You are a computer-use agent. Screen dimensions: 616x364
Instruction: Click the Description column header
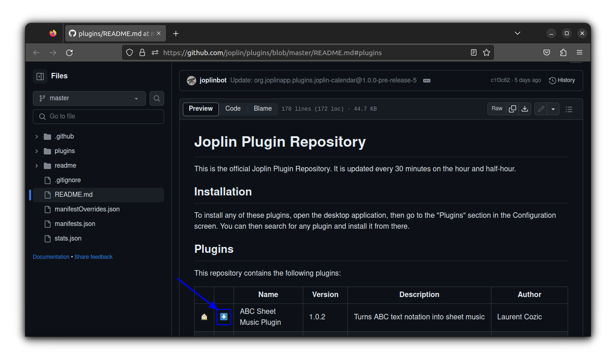(x=419, y=295)
